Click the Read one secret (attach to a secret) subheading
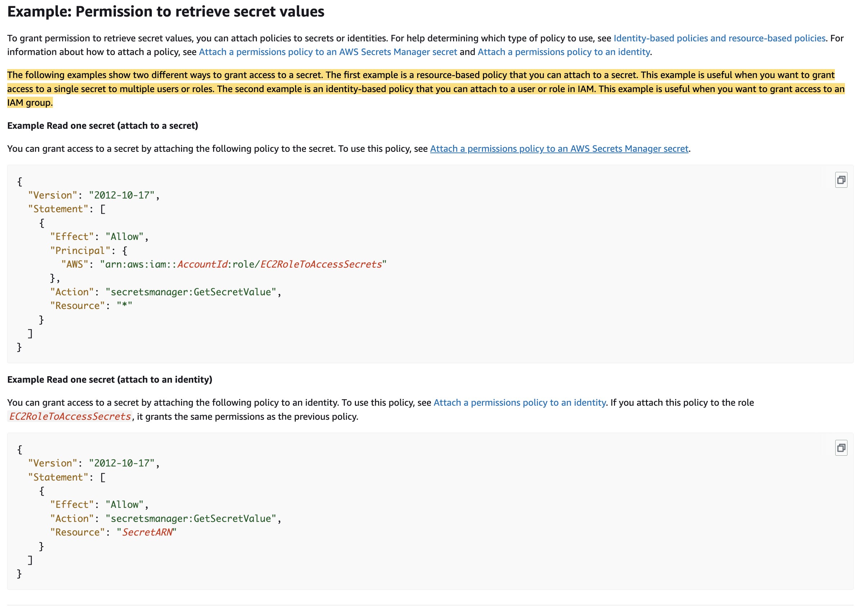 point(103,126)
